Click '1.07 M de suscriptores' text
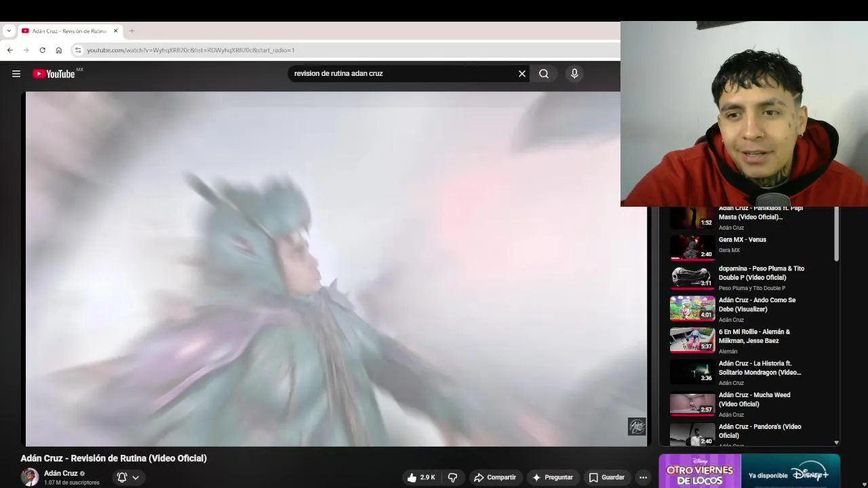Viewport: 868px width, 488px height. [x=72, y=483]
